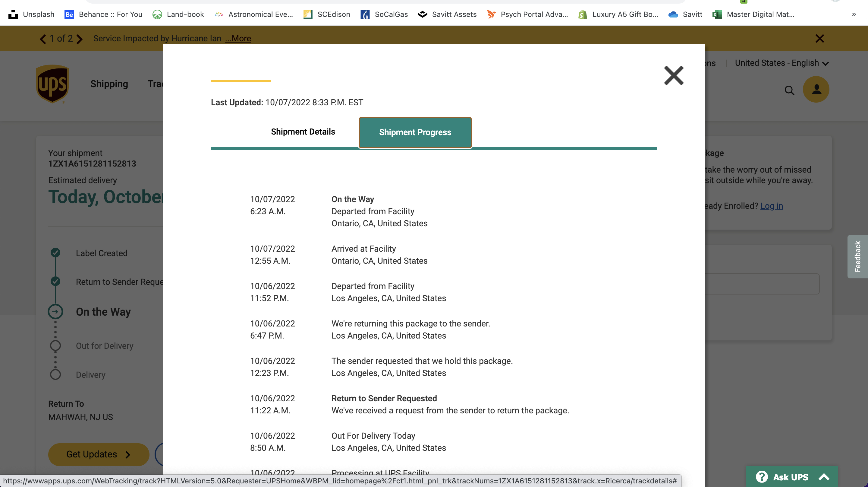Open the search magnifier icon
This screenshot has width=868, height=487.
[x=789, y=90]
